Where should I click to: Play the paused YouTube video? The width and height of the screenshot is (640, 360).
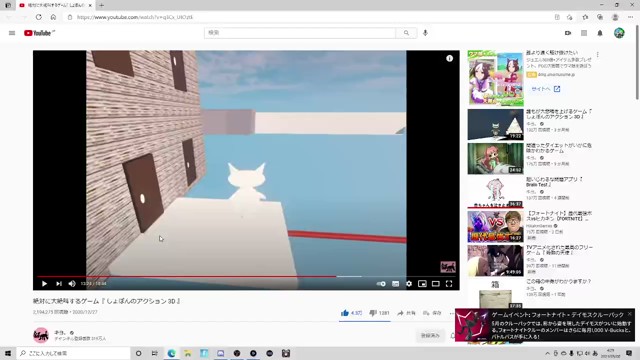point(44,284)
